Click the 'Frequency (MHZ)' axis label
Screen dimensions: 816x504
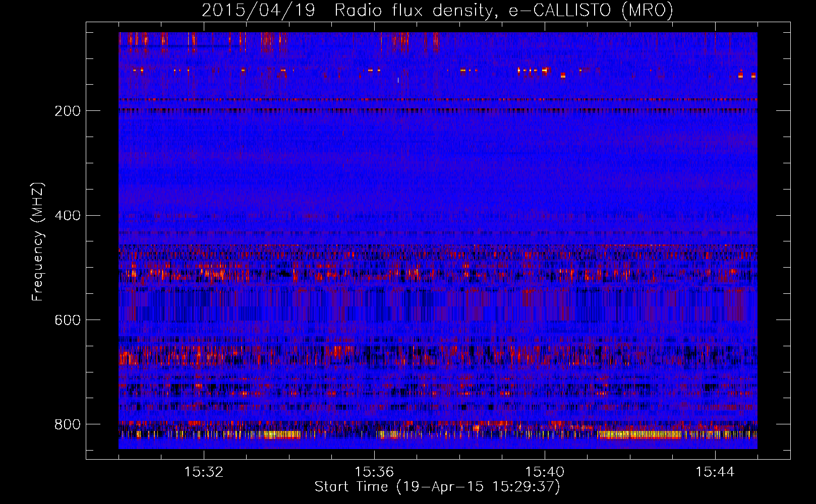[x=37, y=241]
